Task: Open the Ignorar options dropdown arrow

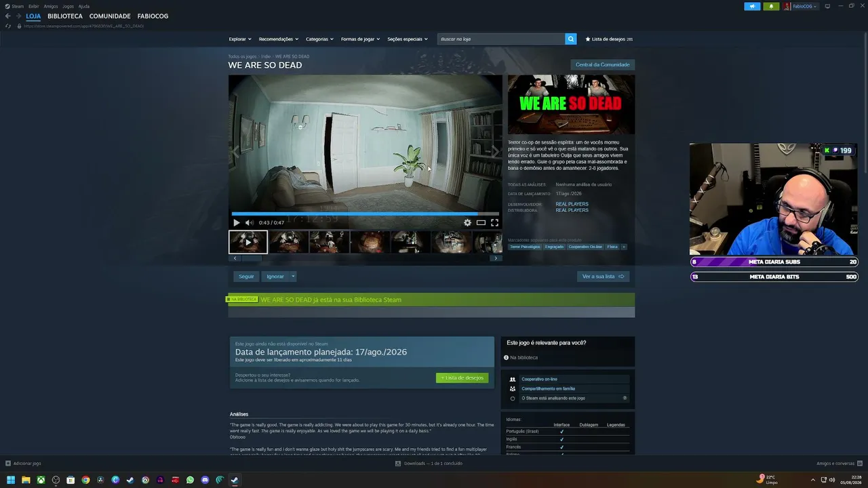Action: [293, 277]
